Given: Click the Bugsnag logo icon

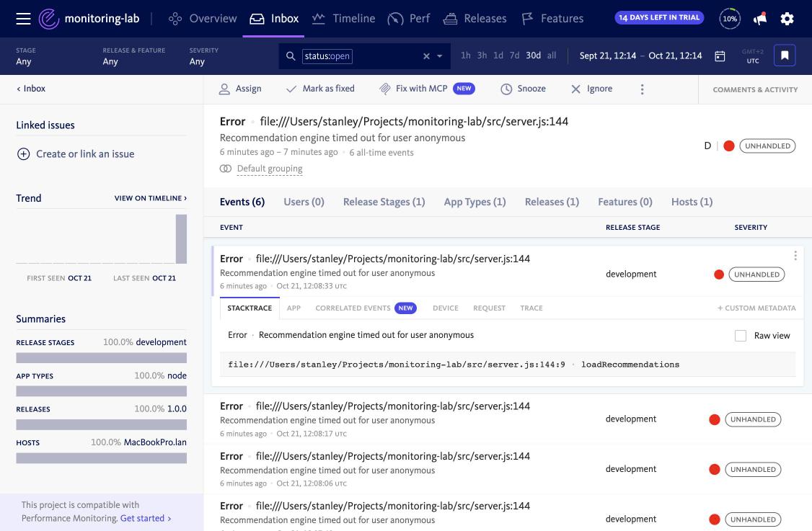Looking at the screenshot, I should coord(49,19).
